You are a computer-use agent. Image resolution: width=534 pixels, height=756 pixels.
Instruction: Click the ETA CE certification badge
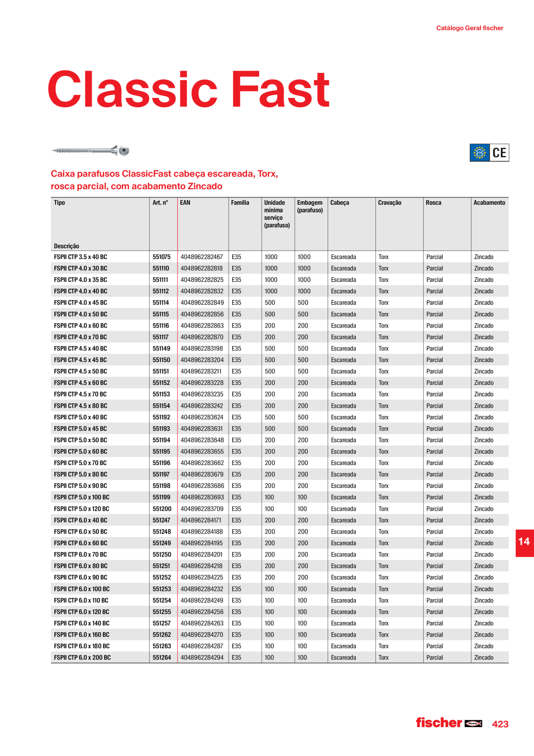coord(489,153)
